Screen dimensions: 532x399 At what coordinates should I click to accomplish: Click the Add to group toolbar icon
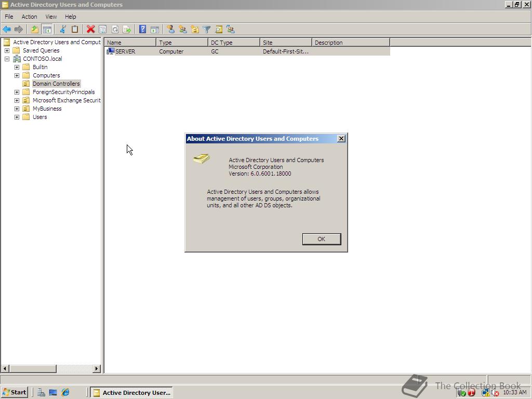[x=231, y=30]
